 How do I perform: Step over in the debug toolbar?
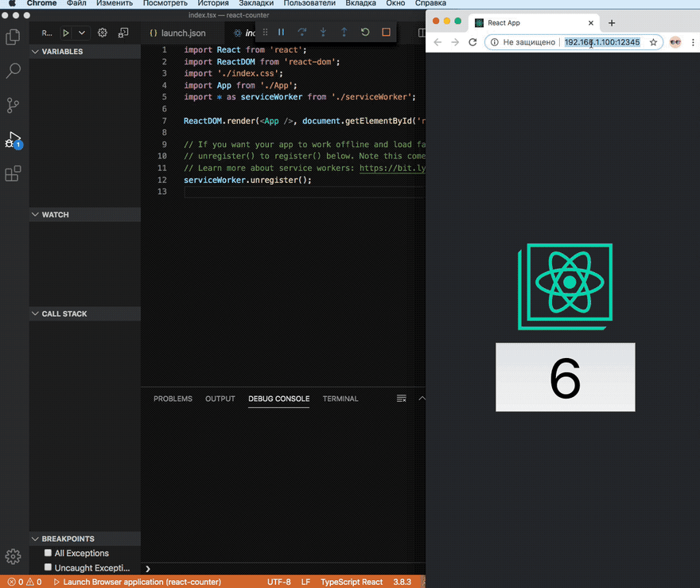pos(302,32)
